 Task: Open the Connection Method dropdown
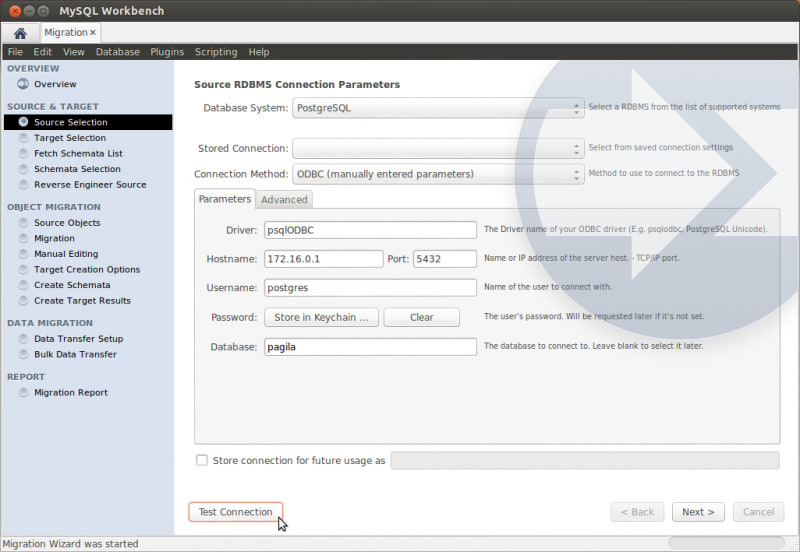point(438,174)
